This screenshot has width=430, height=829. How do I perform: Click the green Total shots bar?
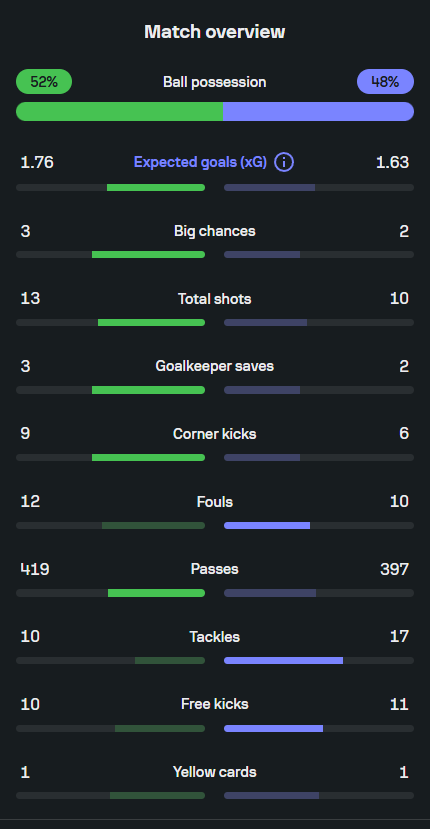(x=151, y=323)
